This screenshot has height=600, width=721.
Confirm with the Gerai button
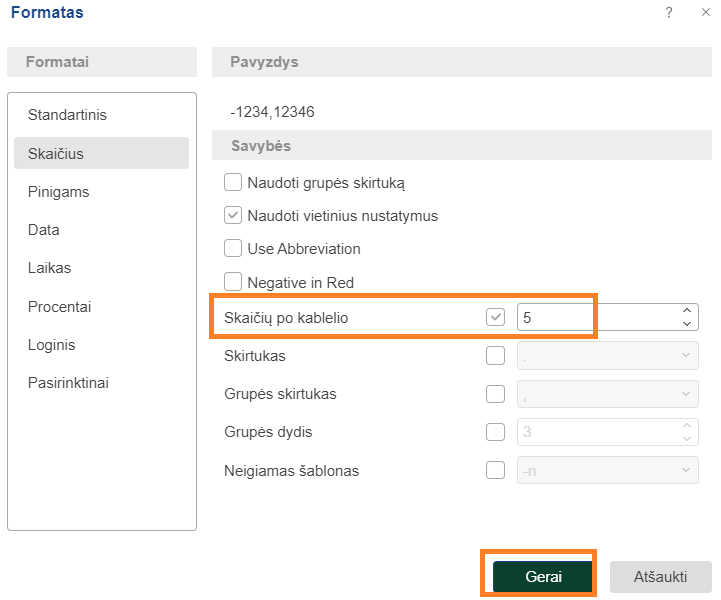[x=543, y=577]
